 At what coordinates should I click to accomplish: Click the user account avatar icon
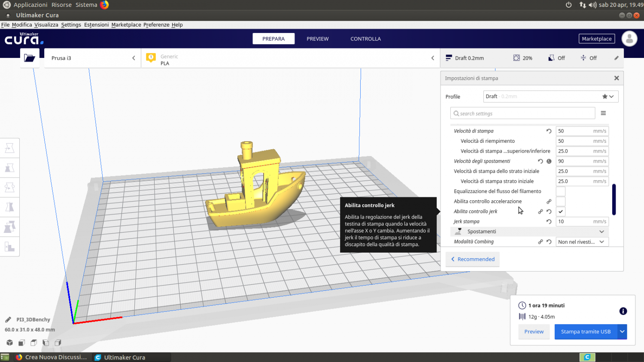click(x=629, y=39)
